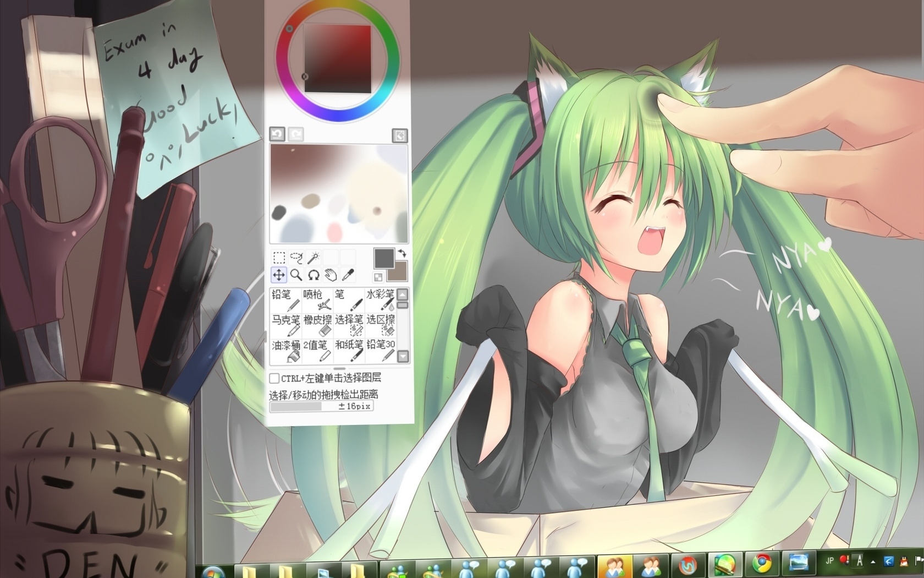Screen dimensions: 924x578
Task: Choose the 马克笔 marker brush
Action: (x=285, y=325)
